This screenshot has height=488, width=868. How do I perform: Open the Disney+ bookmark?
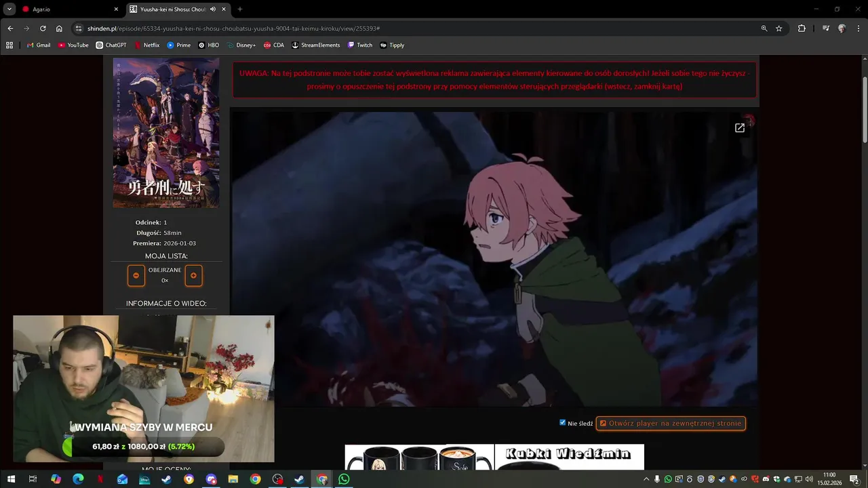pyautogui.click(x=241, y=45)
